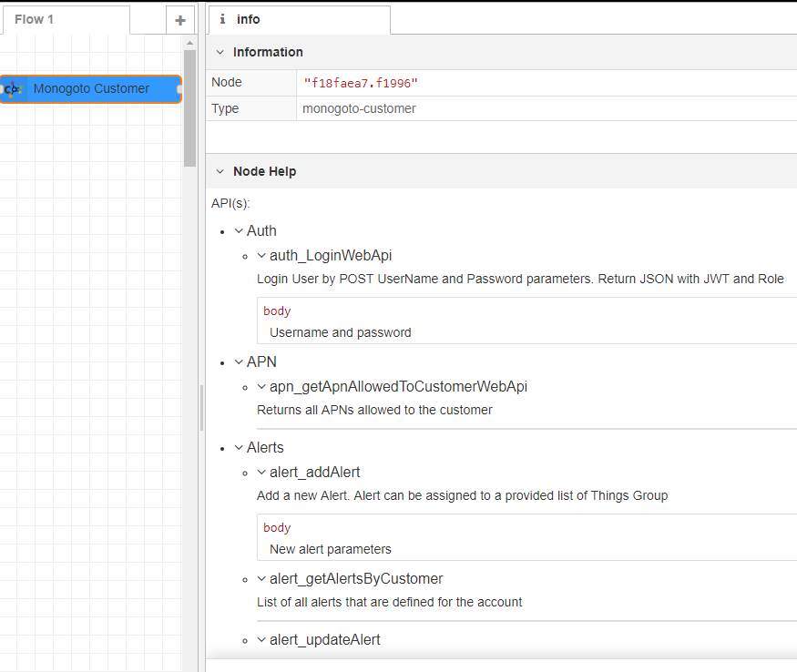The image size is (797, 672).
Task: Collapse the Auth API group
Action: pos(239,231)
